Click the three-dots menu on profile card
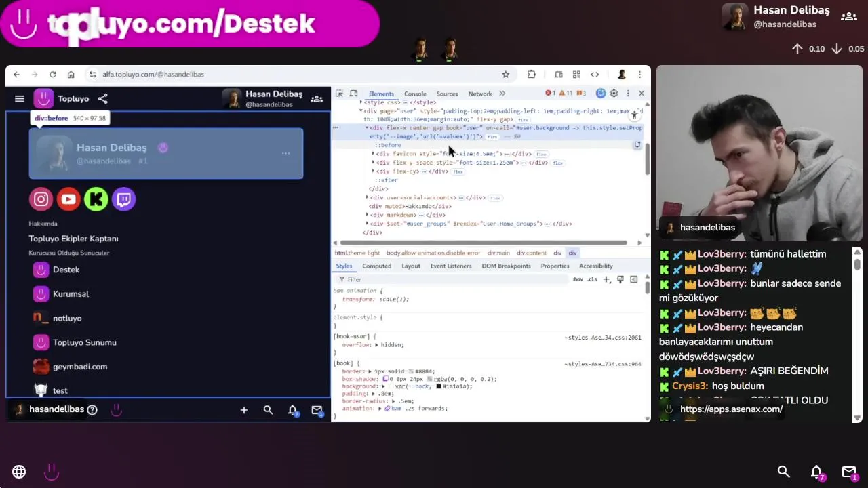Image resolution: width=868 pixels, height=488 pixels. (285, 153)
